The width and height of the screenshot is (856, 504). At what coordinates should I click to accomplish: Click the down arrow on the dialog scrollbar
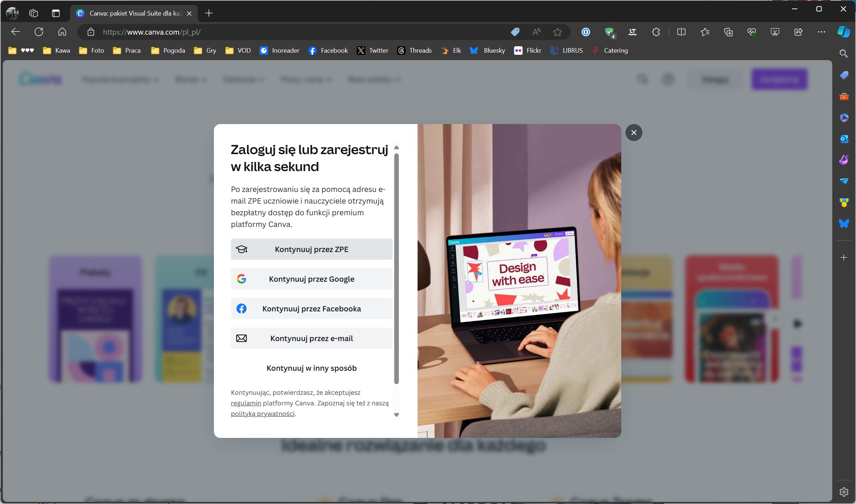[x=397, y=415]
